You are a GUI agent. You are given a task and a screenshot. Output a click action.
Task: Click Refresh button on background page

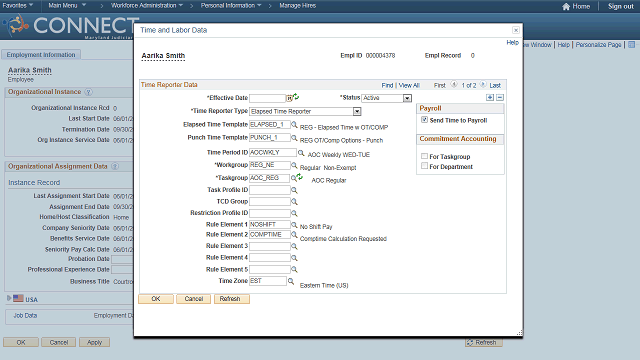click(x=484, y=342)
